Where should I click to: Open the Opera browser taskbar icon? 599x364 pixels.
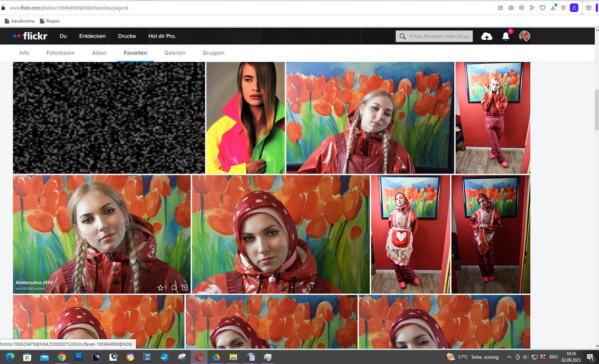[x=199, y=357]
